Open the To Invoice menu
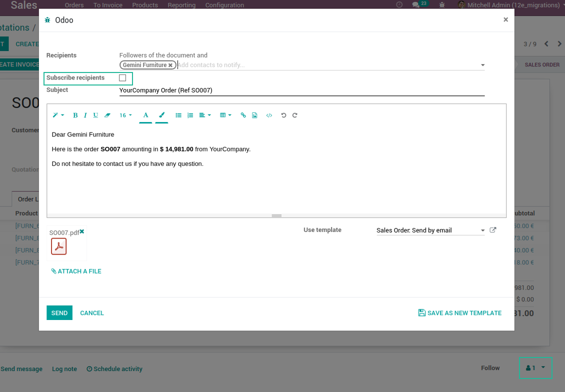The width and height of the screenshot is (565, 392). point(107,5)
